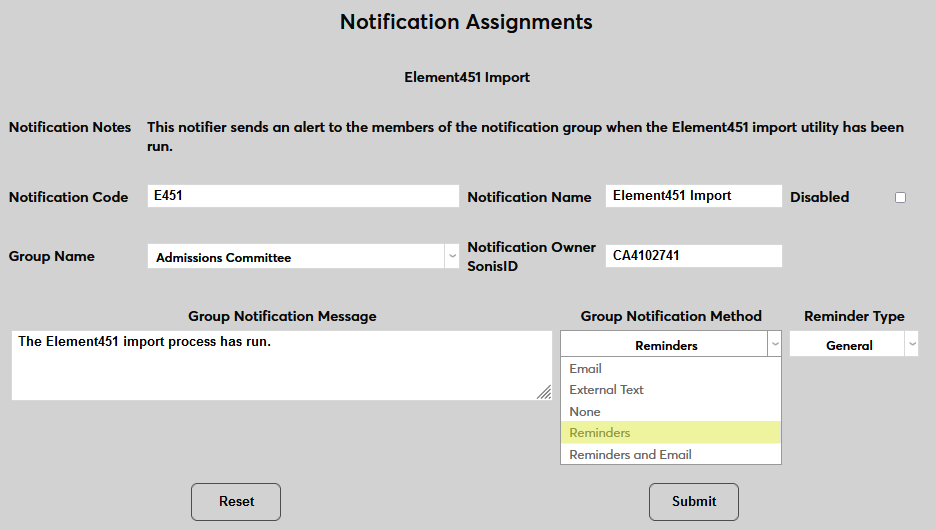Viewport: 936px width, 530px height.
Task: Click the Element451 Import subheading
Action: click(467, 77)
